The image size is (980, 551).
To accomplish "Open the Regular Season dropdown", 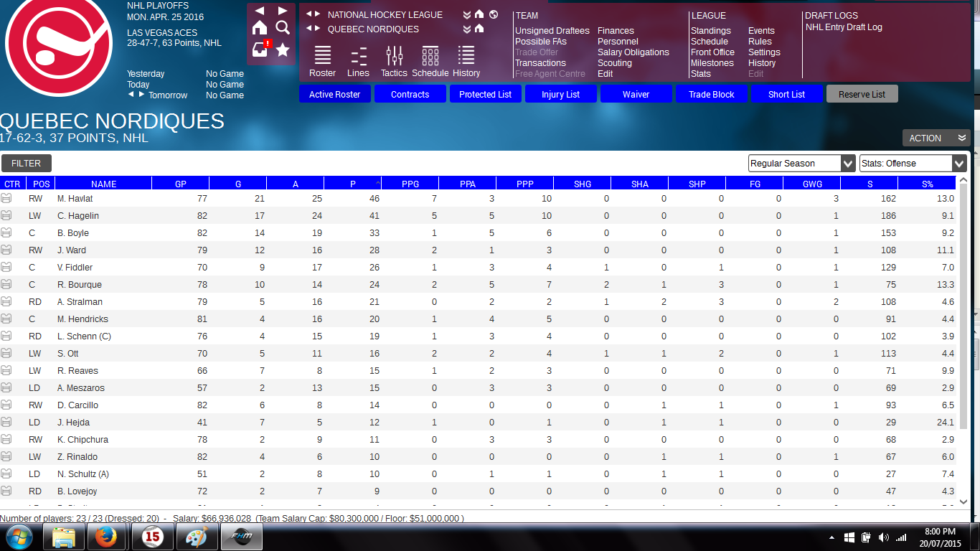I will point(802,164).
